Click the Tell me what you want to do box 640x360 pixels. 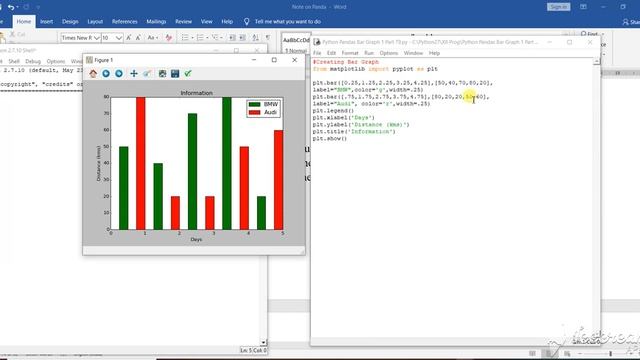[x=283, y=21]
